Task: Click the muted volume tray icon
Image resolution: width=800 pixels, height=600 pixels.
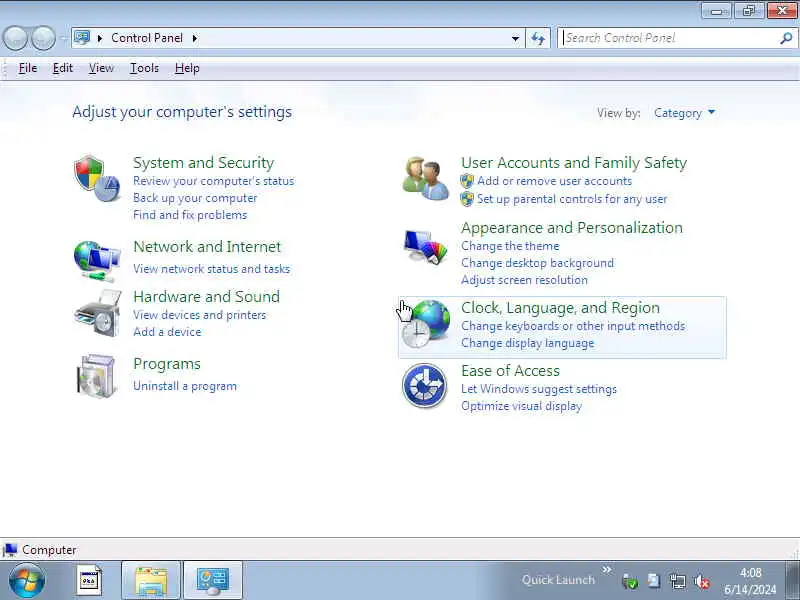Action: [x=702, y=581]
